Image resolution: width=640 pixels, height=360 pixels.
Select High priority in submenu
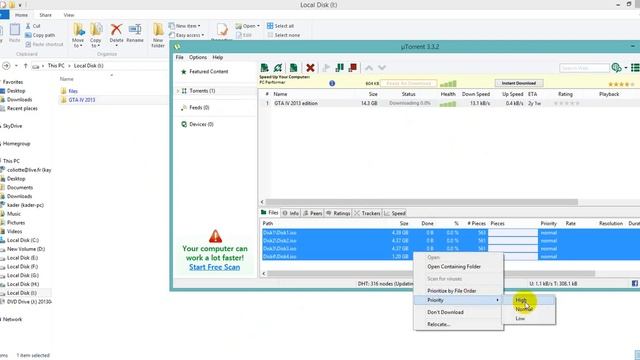pyautogui.click(x=529, y=300)
